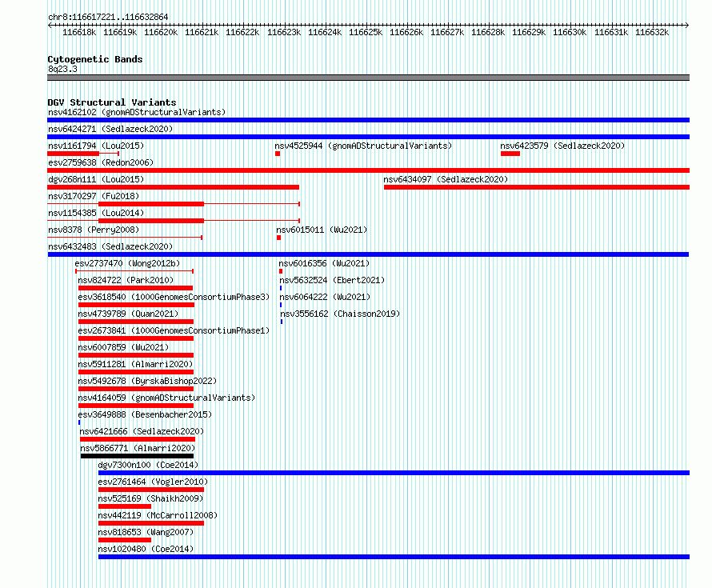Click the red bar under nsv525169

click(125, 506)
